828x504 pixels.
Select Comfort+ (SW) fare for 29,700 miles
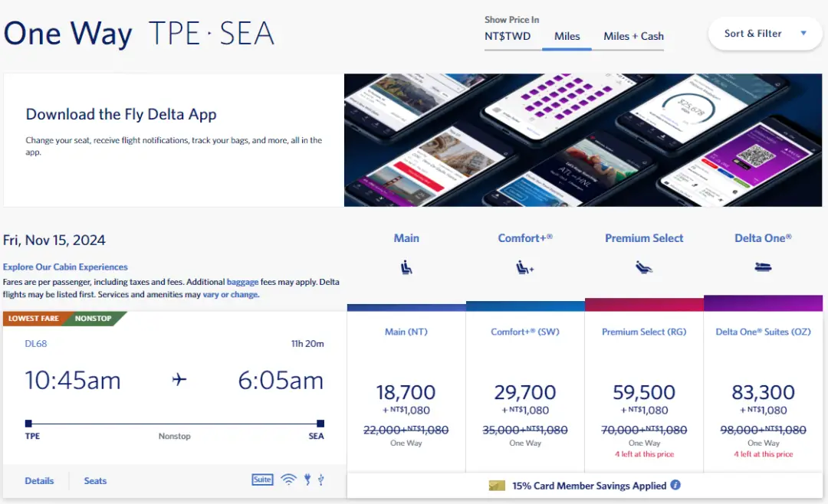click(525, 392)
